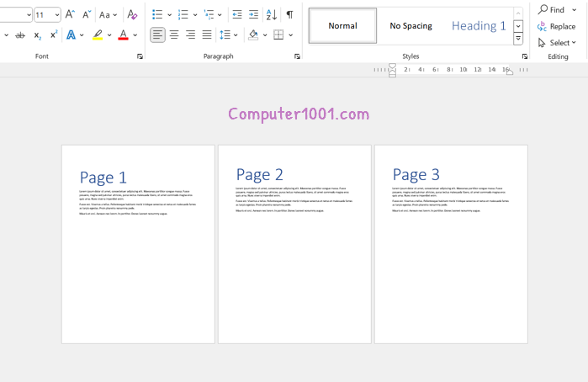Image resolution: width=588 pixels, height=382 pixels.
Task: Align text right
Action: 190,34
